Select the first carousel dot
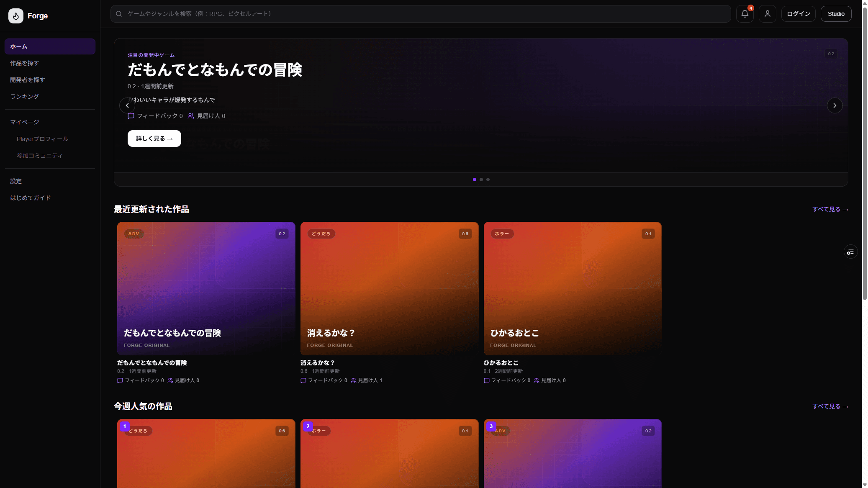This screenshot has height=488, width=868. tap(475, 180)
